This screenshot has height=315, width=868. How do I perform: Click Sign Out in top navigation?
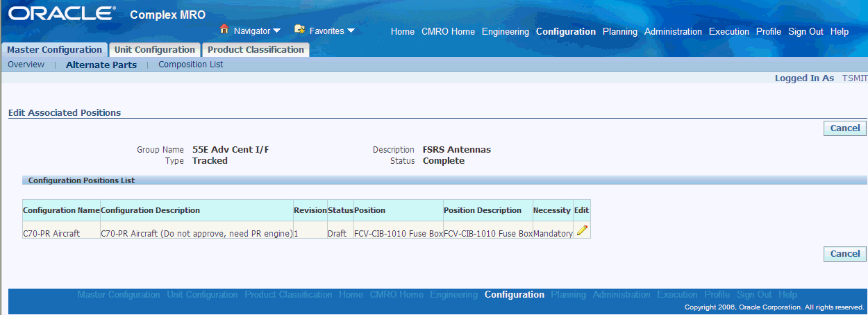pyautogui.click(x=806, y=32)
